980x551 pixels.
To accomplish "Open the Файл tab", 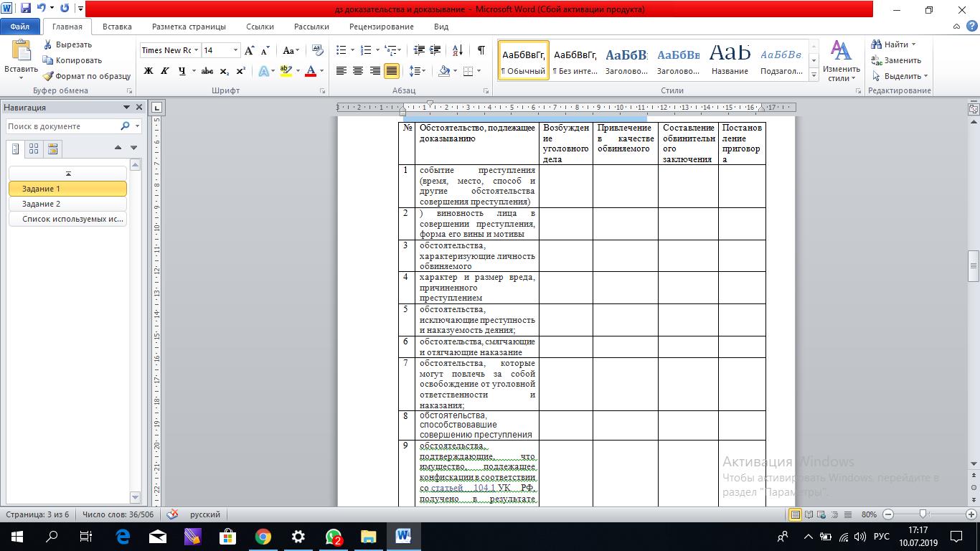I will (19, 27).
